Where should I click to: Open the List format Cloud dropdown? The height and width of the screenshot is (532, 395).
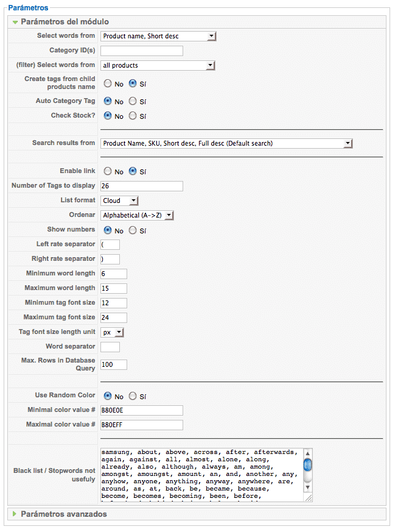pyautogui.click(x=119, y=200)
